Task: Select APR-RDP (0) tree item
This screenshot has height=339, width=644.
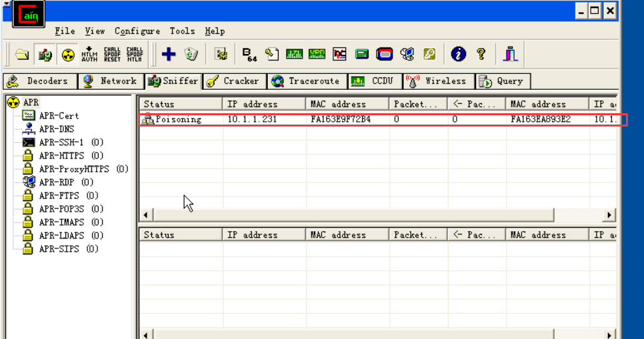Action: click(x=66, y=182)
